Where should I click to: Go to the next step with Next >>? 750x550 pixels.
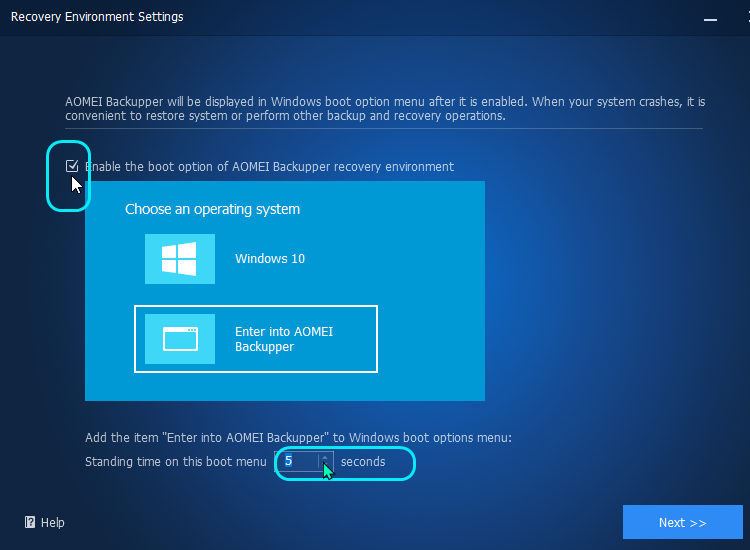[683, 522]
